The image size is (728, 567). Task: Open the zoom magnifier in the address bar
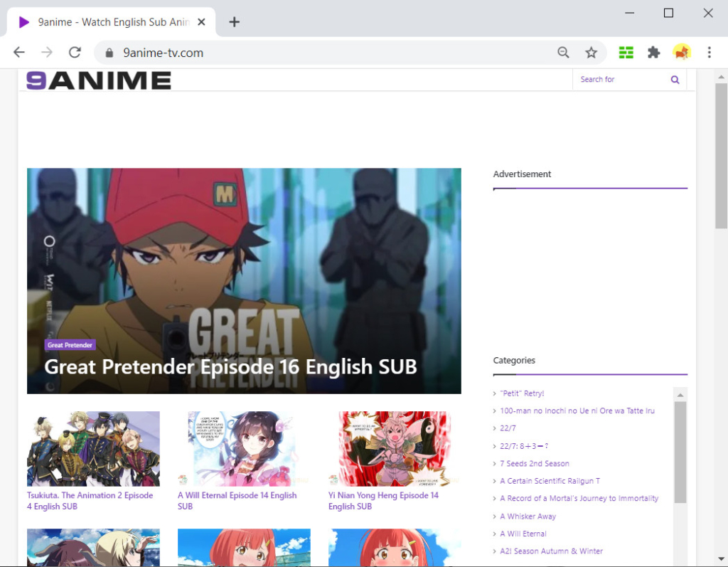563,52
